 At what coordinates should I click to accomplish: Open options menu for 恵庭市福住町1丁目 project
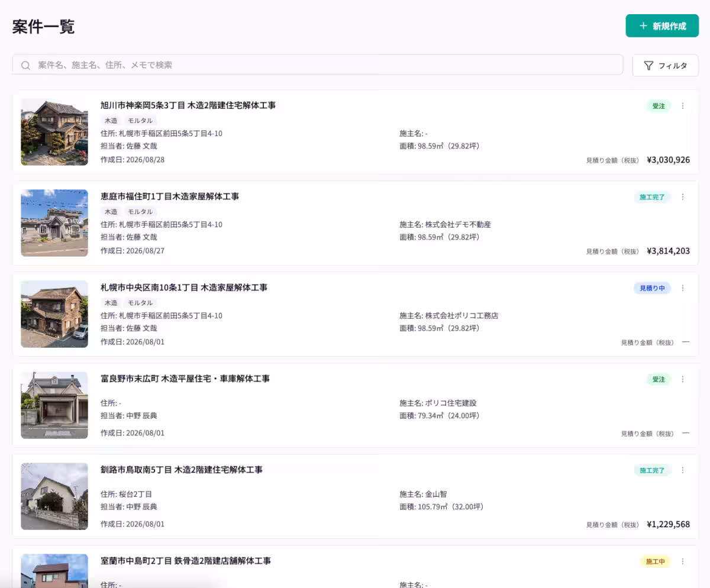coord(682,197)
